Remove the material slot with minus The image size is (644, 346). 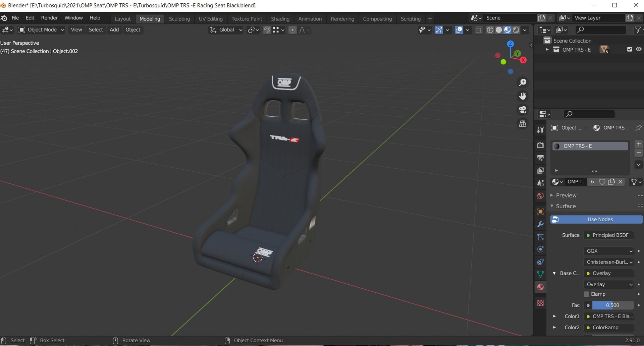(x=639, y=153)
